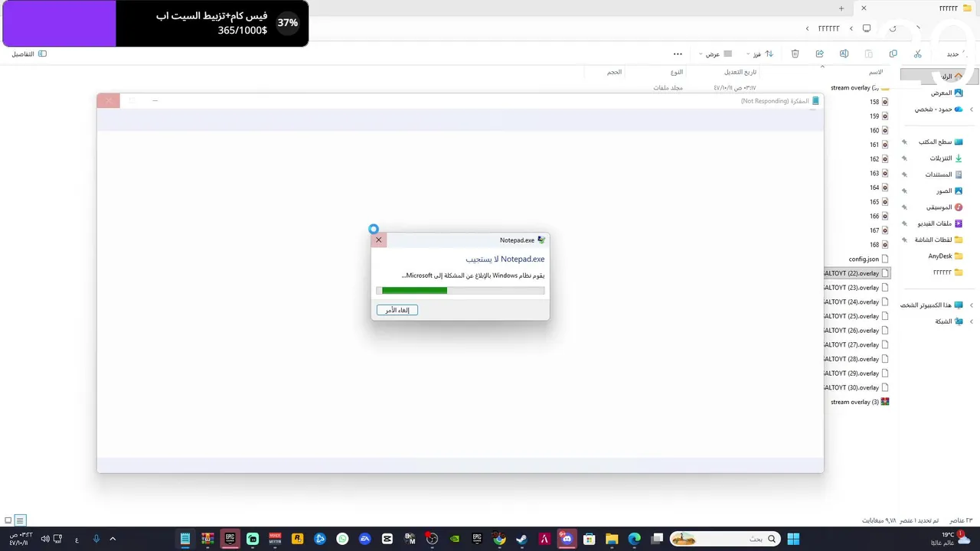Open Steam from the taskbar
Image resolution: width=980 pixels, height=551 pixels.
(x=521, y=539)
